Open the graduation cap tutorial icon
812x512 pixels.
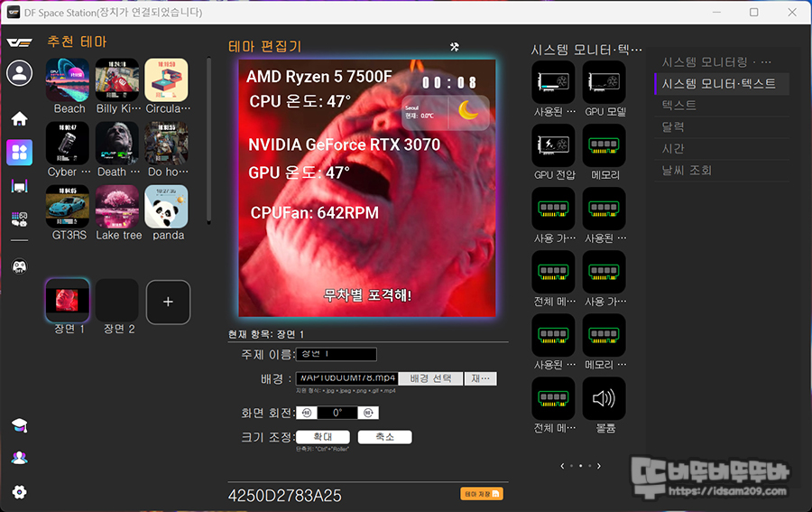(x=19, y=425)
